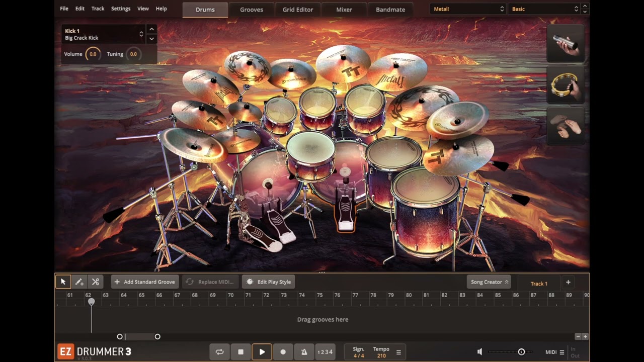This screenshot has width=644, height=362.
Task: Step to the next kit preset
Action: 585,12
